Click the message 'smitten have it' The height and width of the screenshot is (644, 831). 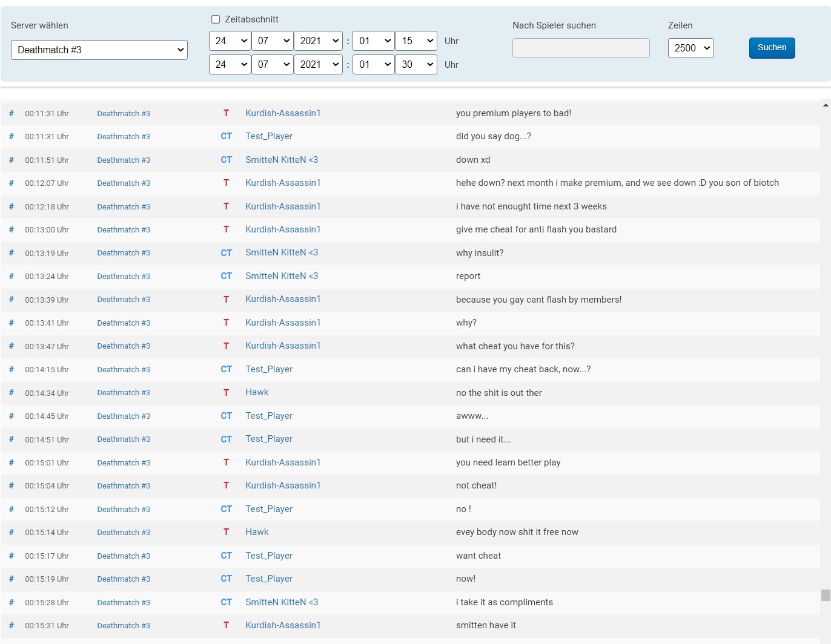click(486, 625)
